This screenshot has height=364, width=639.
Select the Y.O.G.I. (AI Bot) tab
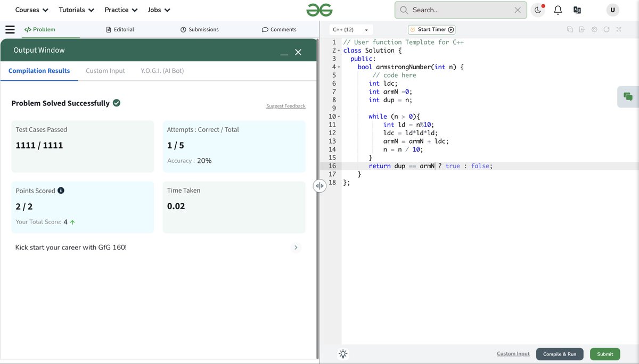tap(162, 71)
